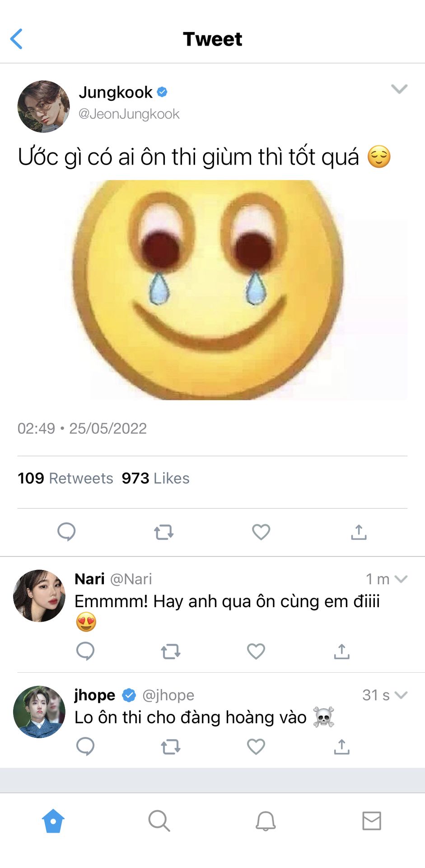
Task: View the list of 973 Likes
Action: [x=156, y=478]
